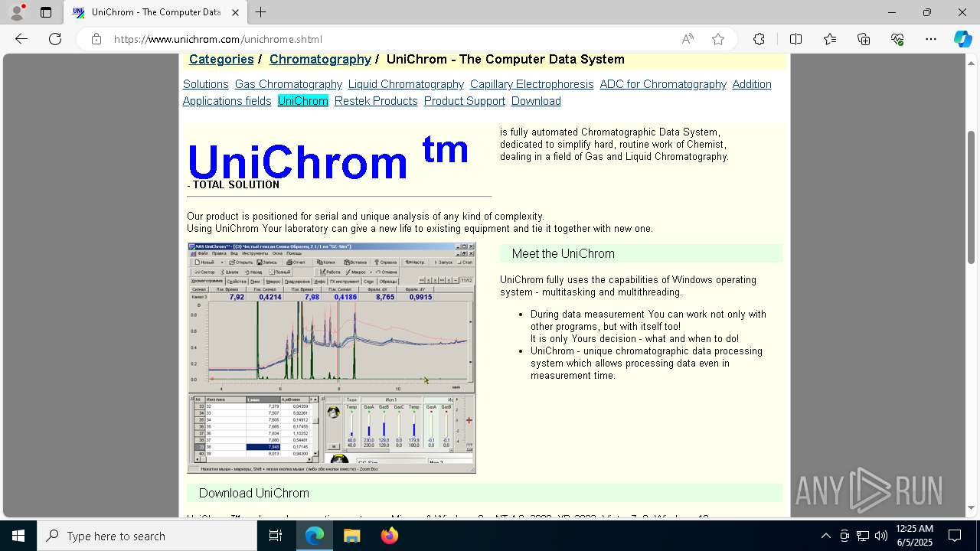Select the highlighted UniChrom nav link

point(303,101)
